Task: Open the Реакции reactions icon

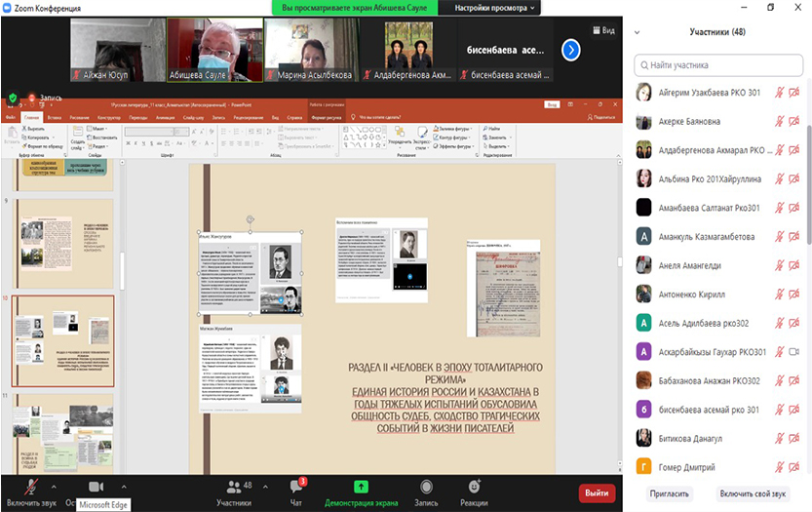Action: point(474,486)
